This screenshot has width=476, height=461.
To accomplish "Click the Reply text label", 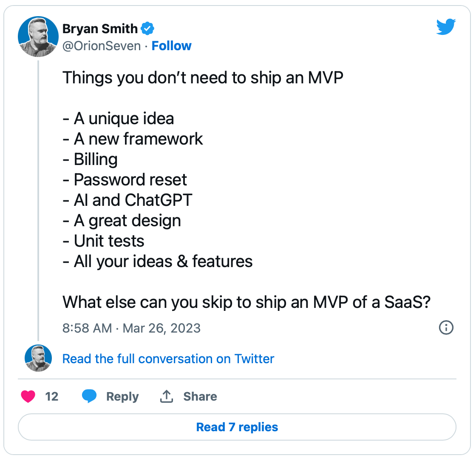I will (x=122, y=397).
